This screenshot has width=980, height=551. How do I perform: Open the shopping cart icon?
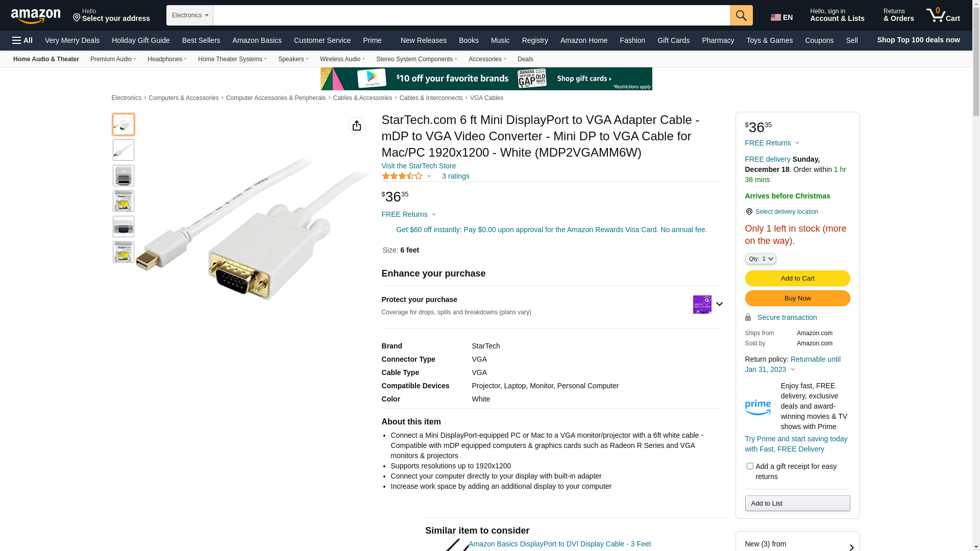coord(943,15)
